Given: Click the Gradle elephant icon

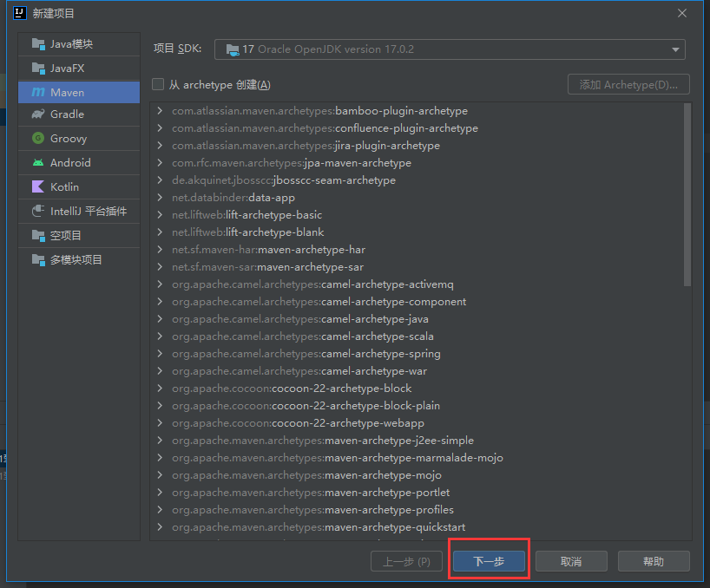Looking at the screenshot, I should [x=38, y=114].
